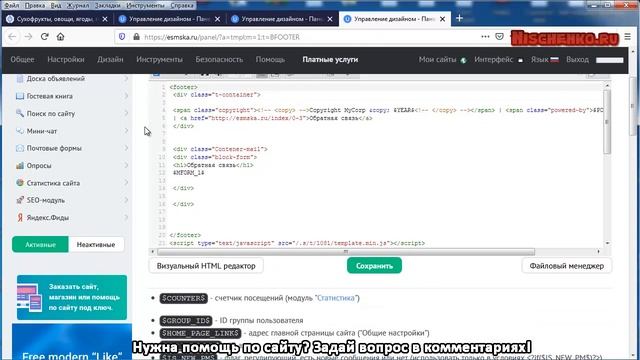Open the browser home page
640x360 pixels.
(60, 37)
